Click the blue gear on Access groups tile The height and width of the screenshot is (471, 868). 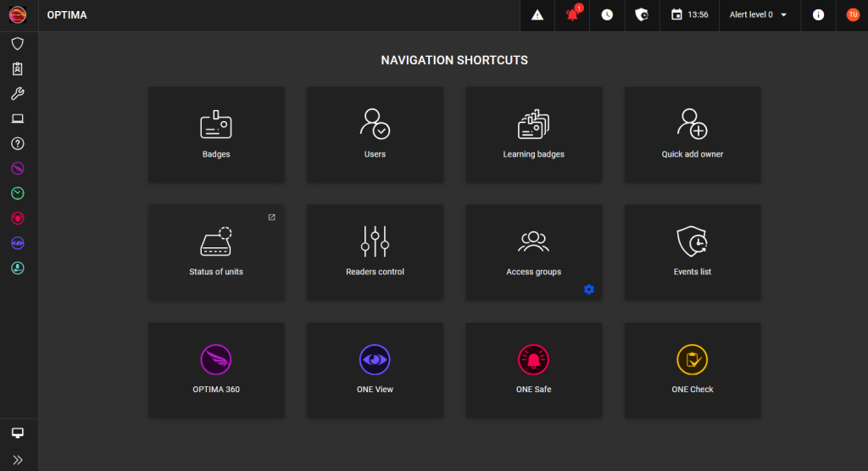coord(589,290)
